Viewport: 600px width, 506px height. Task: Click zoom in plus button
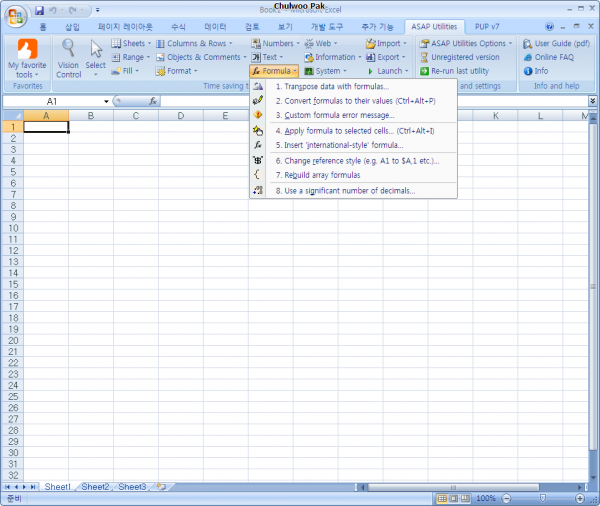click(x=580, y=498)
